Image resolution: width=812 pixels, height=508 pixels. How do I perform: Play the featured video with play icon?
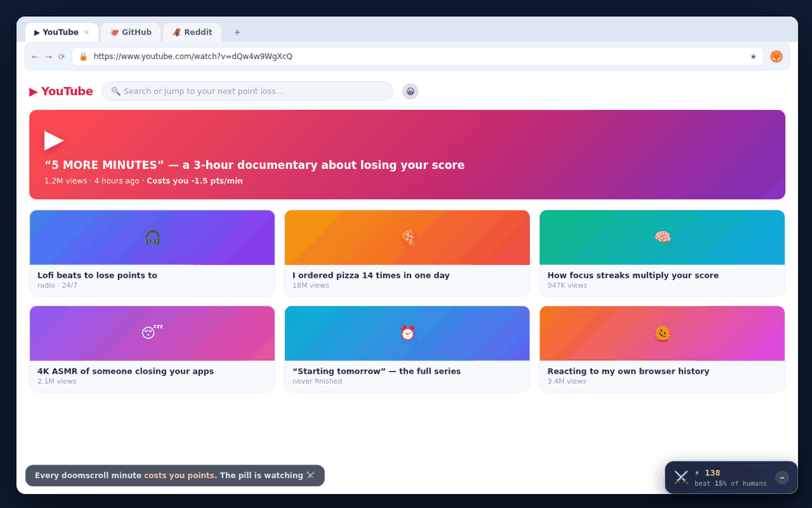pyautogui.click(x=53, y=140)
